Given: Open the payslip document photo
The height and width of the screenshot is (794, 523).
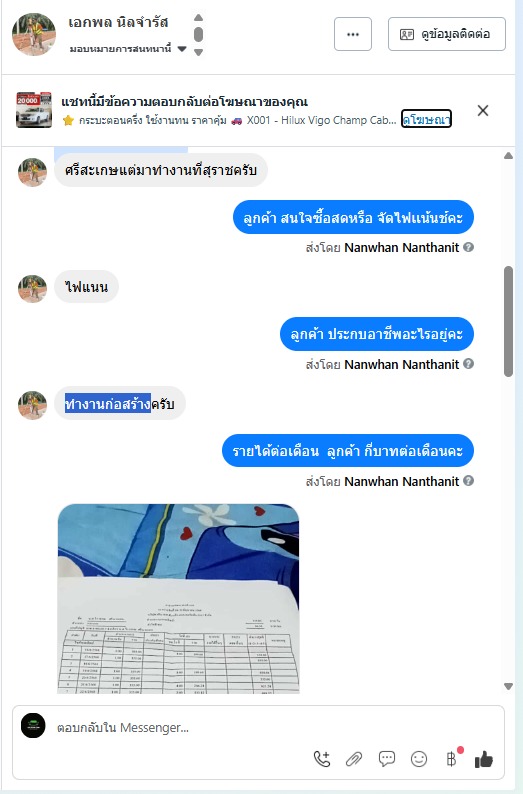Looking at the screenshot, I should (178, 599).
